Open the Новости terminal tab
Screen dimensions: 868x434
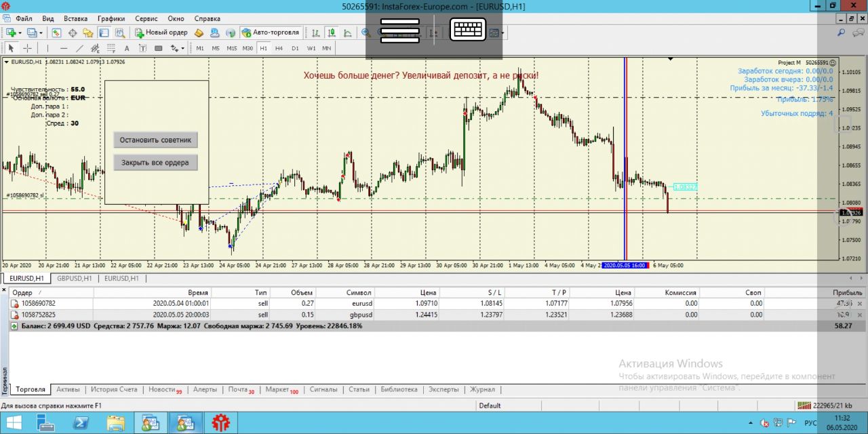tap(165, 389)
